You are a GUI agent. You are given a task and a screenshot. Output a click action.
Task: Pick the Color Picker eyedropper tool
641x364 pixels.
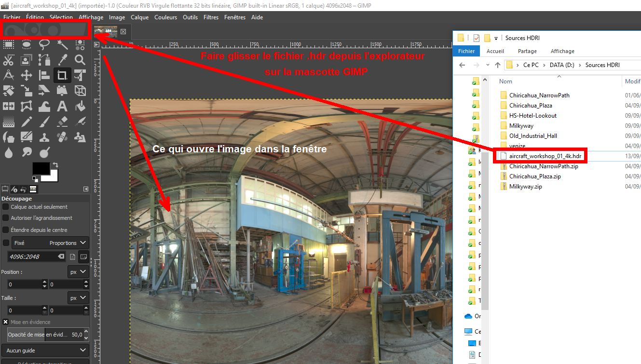pos(62,60)
